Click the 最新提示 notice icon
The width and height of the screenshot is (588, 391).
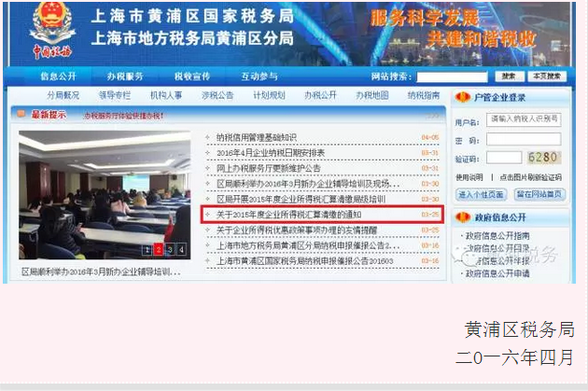click(21, 114)
